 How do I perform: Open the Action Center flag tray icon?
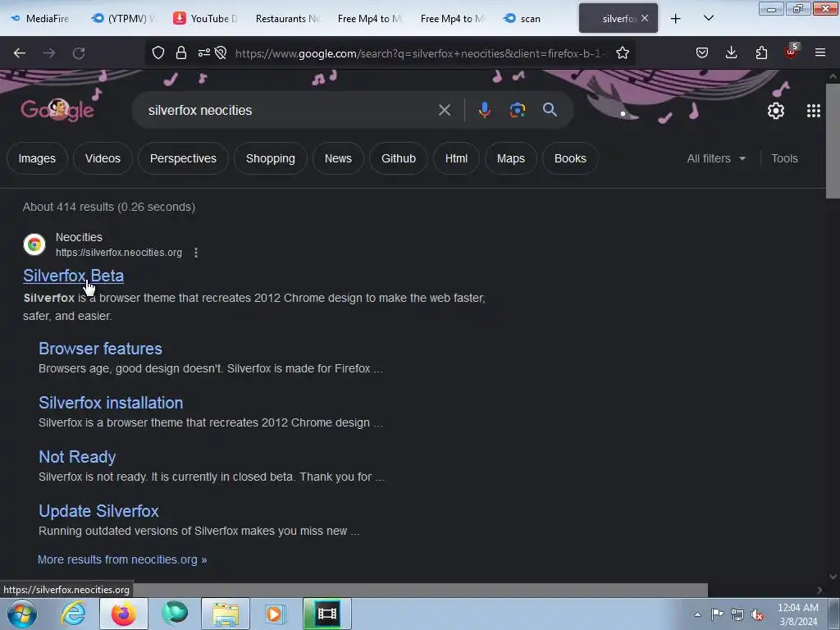pos(717,614)
